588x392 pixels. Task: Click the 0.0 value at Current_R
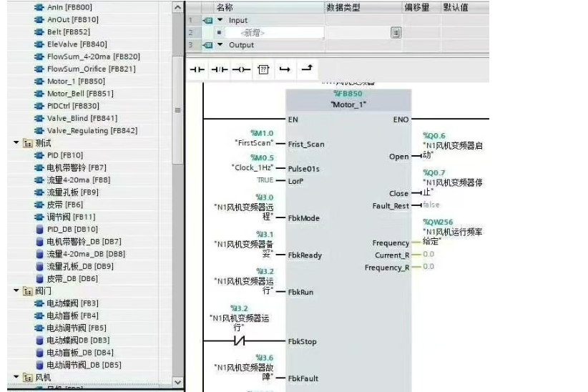428,255
